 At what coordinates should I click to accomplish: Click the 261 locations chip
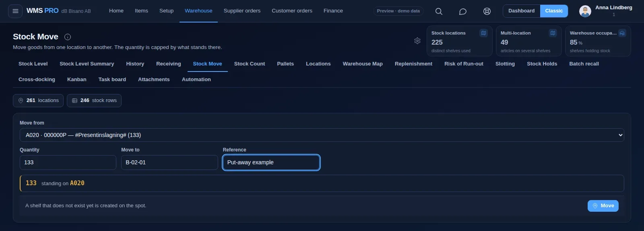38,100
